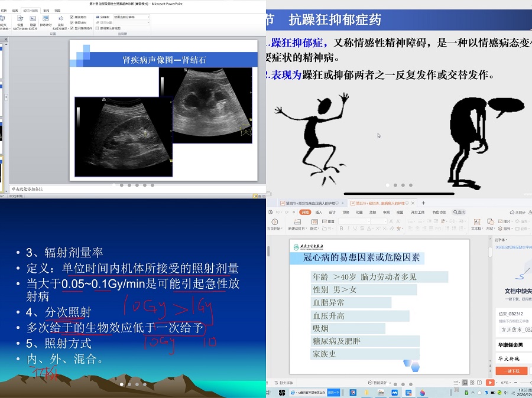Open a new document tab with plus button
Viewport: 532px width, 398px height.
point(423,203)
